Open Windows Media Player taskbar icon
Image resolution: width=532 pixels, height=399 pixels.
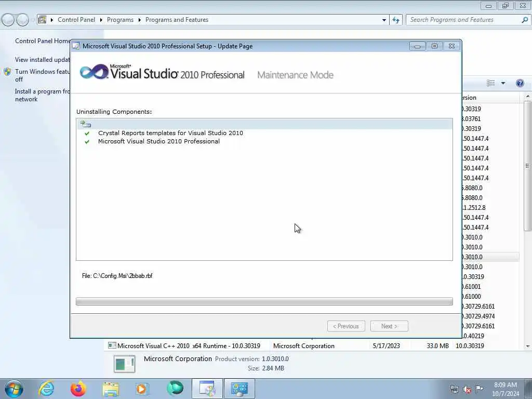[x=142, y=389]
